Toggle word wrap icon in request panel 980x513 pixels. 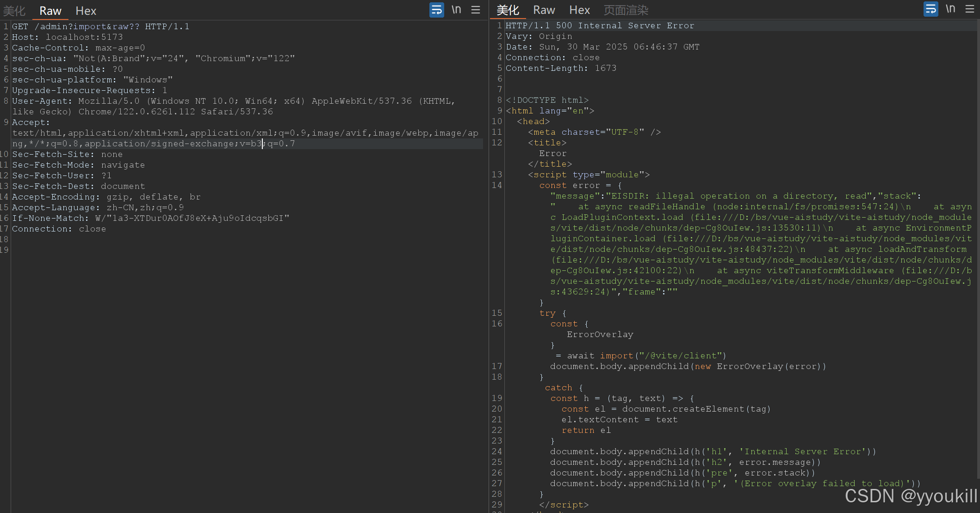pos(436,10)
